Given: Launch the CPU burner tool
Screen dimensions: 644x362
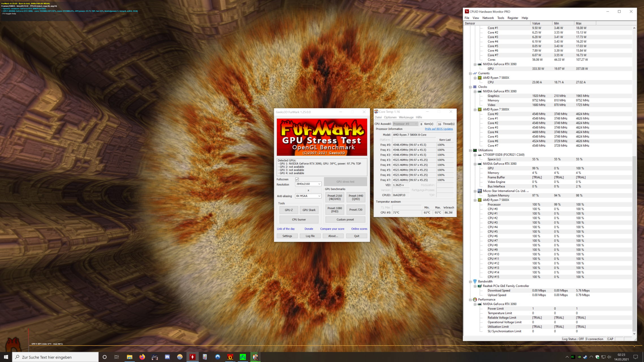Looking at the screenshot, I should pyautogui.click(x=299, y=220).
